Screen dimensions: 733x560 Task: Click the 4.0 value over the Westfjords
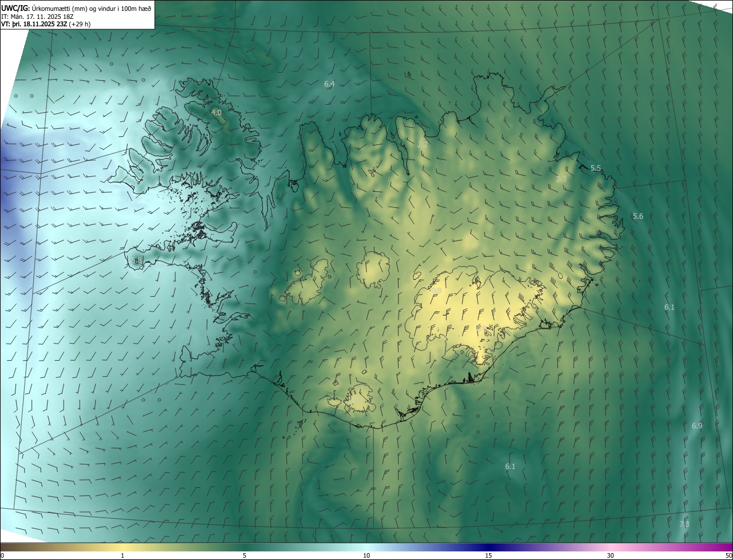216,113
